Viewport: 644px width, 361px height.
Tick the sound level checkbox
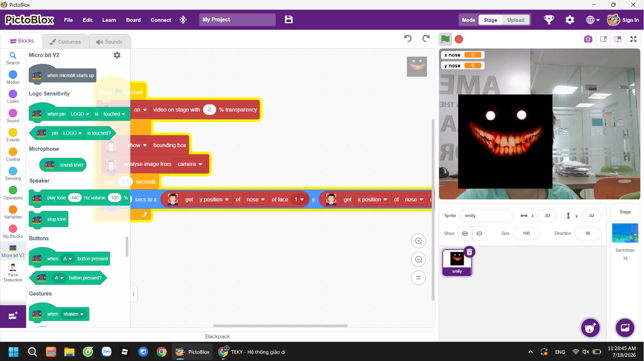point(32,165)
